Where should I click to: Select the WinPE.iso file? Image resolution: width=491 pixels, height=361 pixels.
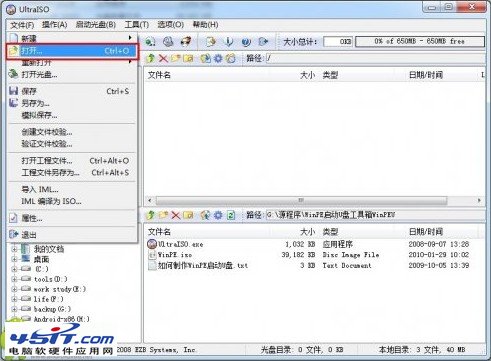(170, 255)
